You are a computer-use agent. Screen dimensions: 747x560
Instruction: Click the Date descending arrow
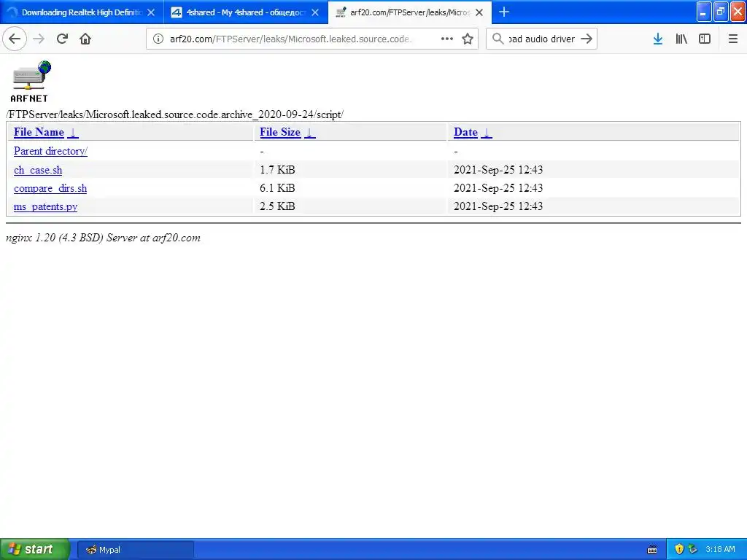coord(487,133)
